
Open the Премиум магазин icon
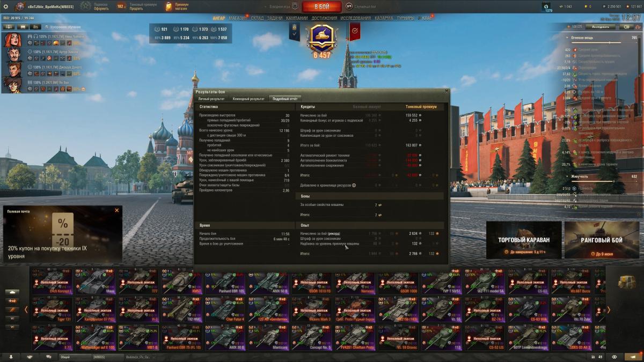[x=169, y=6]
